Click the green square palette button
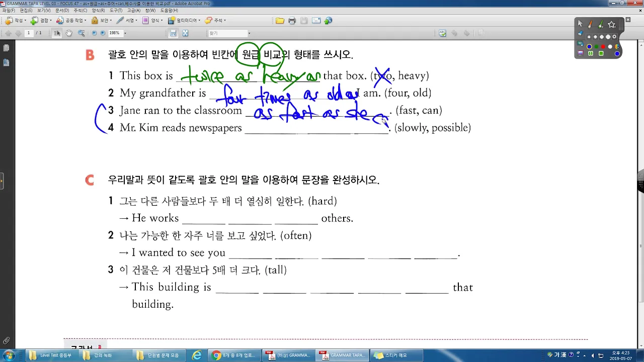The image size is (644, 362). [601, 53]
